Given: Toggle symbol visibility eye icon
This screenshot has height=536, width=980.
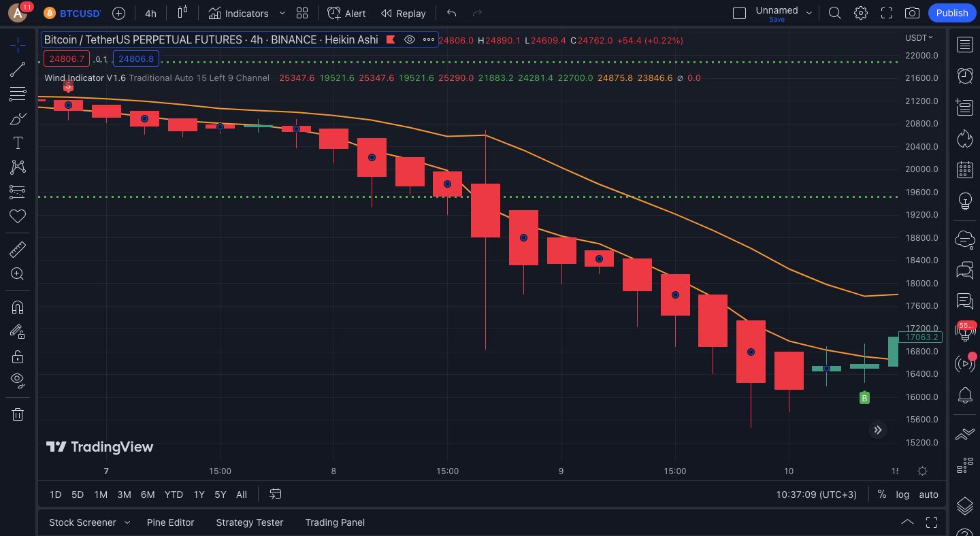Looking at the screenshot, I should tap(410, 39).
